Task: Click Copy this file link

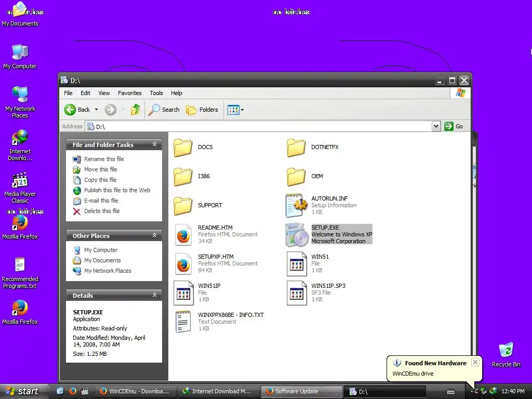Action: pyautogui.click(x=100, y=180)
